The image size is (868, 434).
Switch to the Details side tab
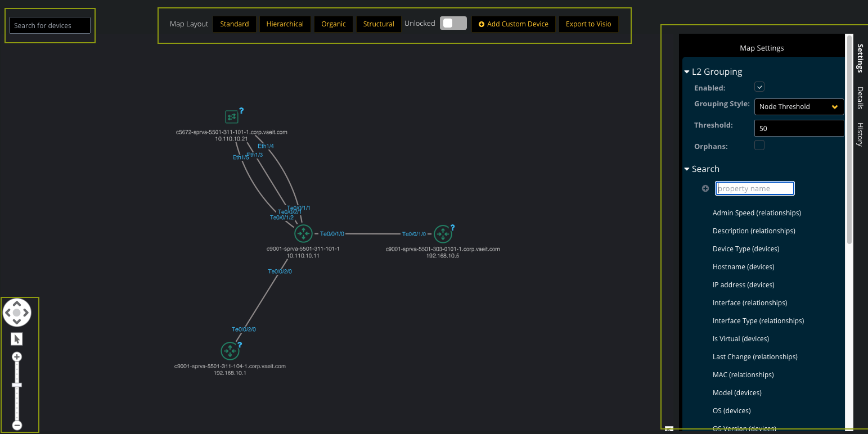(x=860, y=98)
